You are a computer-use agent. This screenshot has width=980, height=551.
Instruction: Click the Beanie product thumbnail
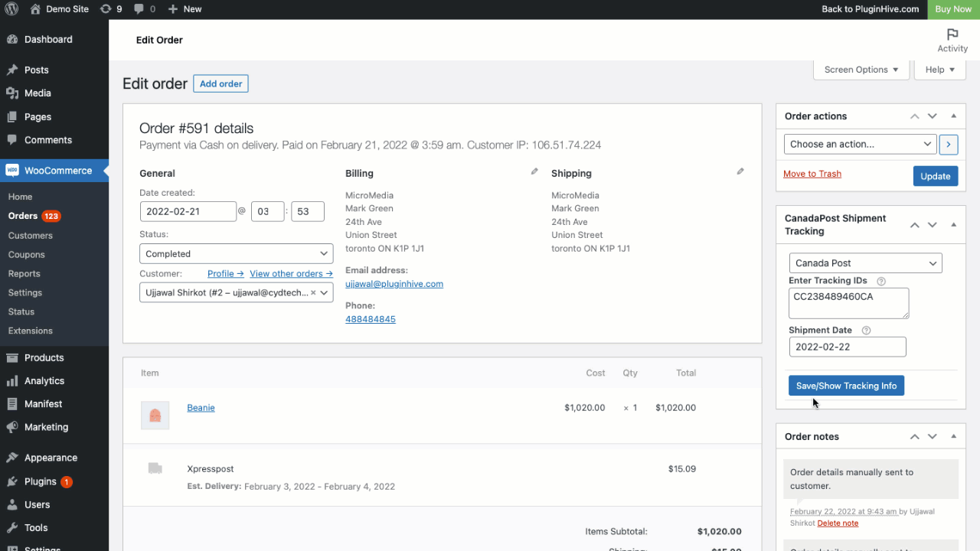155,415
